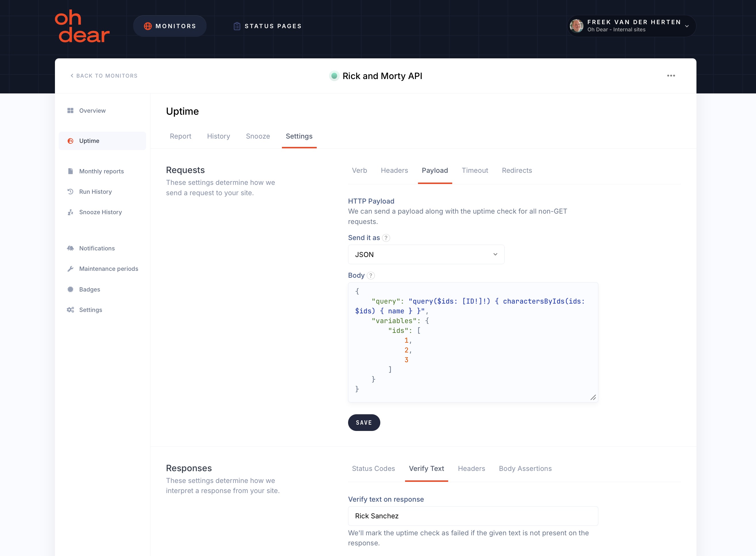Click the Monitors globe icon
This screenshot has height=556, width=756.
[x=148, y=26]
